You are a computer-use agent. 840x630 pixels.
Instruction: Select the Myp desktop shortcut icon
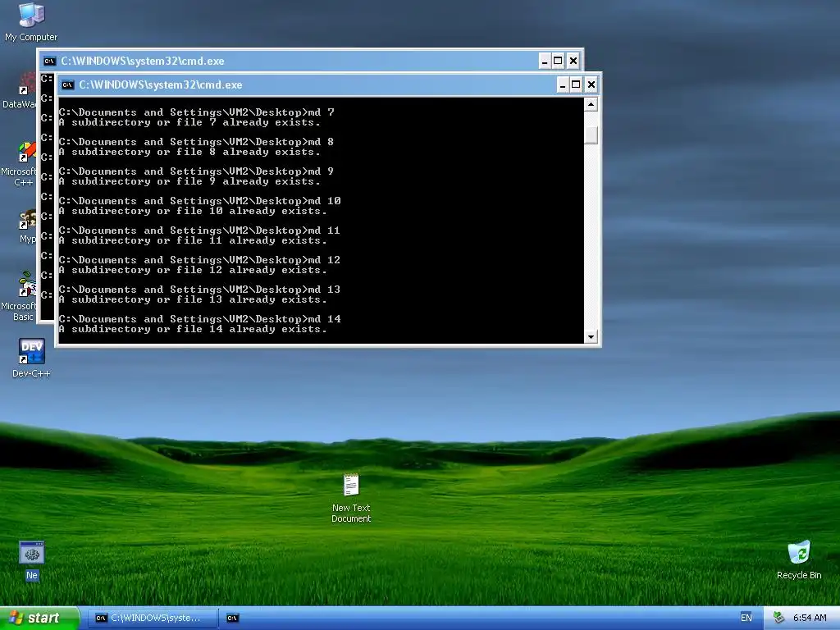pos(27,226)
